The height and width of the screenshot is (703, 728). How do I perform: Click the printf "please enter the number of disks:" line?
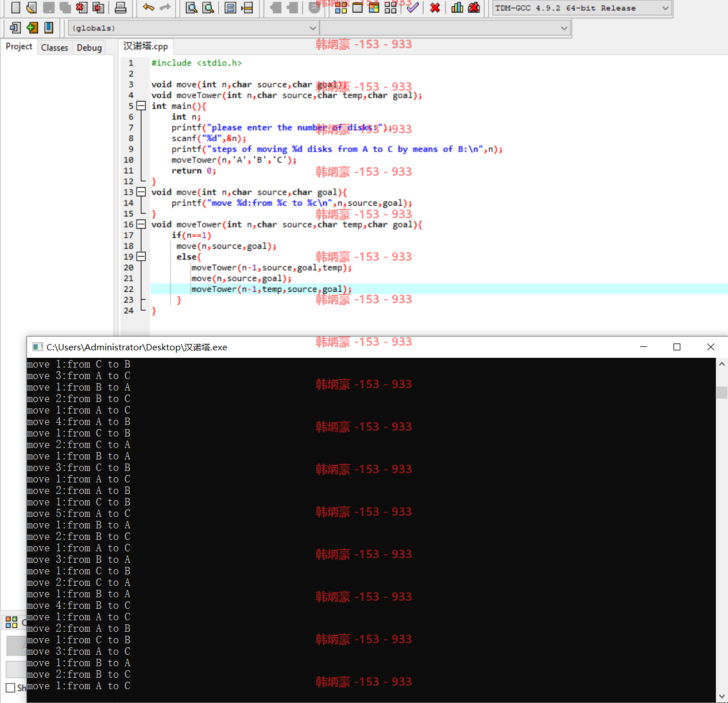pos(281,128)
